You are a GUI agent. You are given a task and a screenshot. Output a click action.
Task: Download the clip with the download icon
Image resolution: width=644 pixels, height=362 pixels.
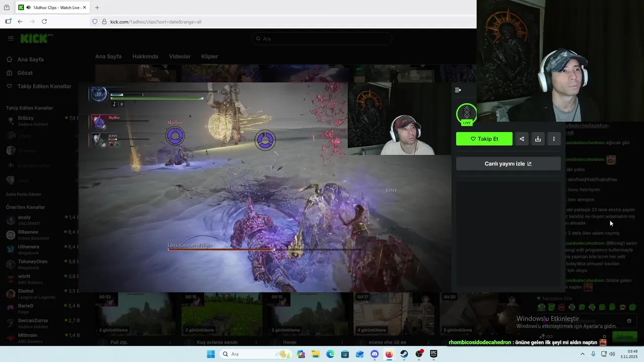[538, 139]
